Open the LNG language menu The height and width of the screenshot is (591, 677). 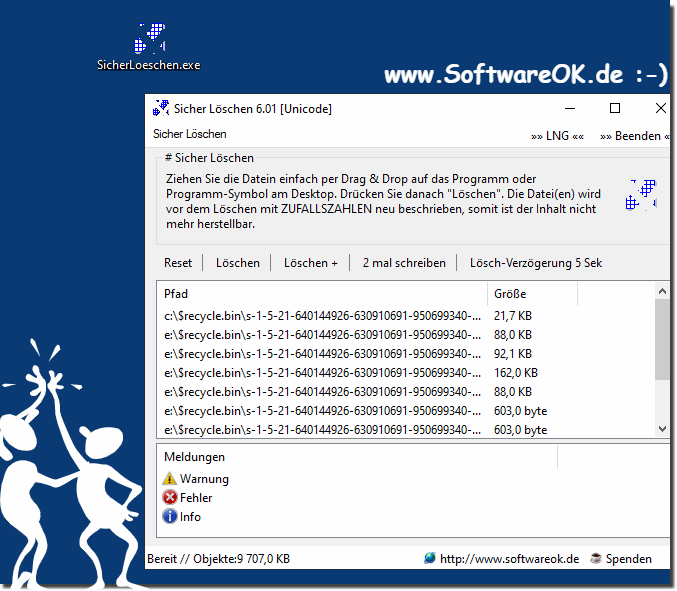(557, 136)
